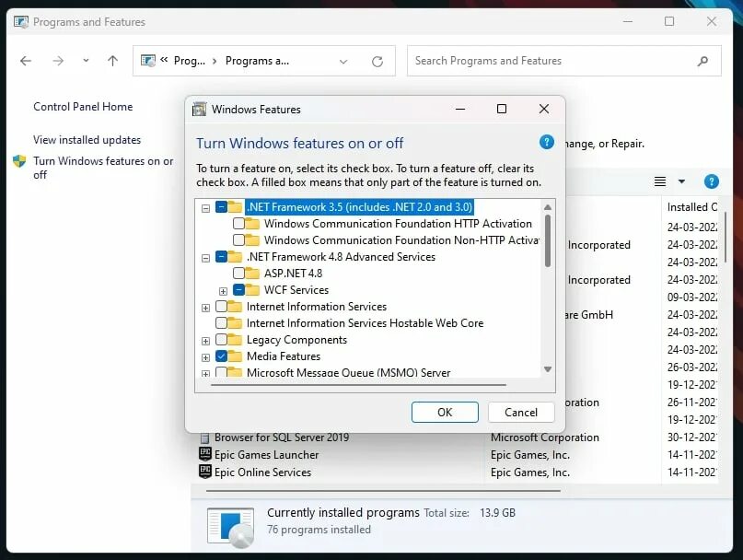
Task: Check Internet Information Services Hostable Web Core
Action: pyautogui.click(x=221, y=323)
